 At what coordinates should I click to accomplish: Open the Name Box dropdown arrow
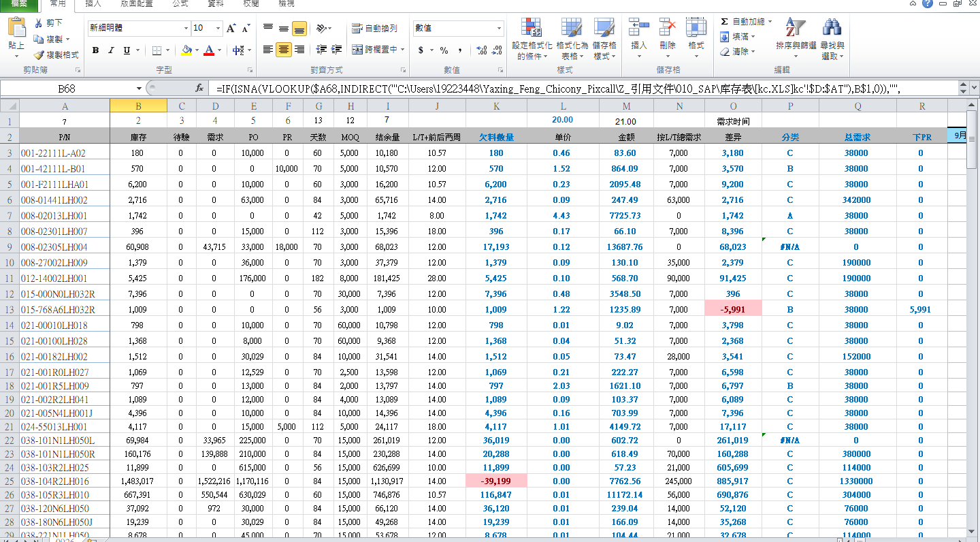(x=140, y=89)
